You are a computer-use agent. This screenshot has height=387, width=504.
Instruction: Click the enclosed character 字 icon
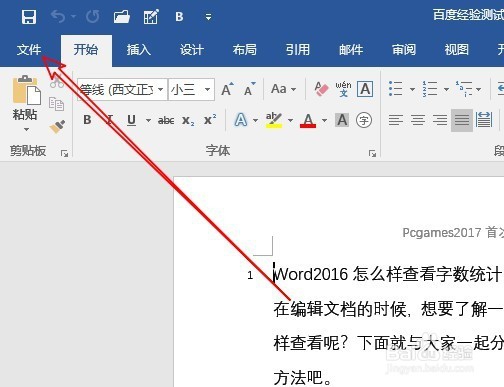[x=364, y=120]
